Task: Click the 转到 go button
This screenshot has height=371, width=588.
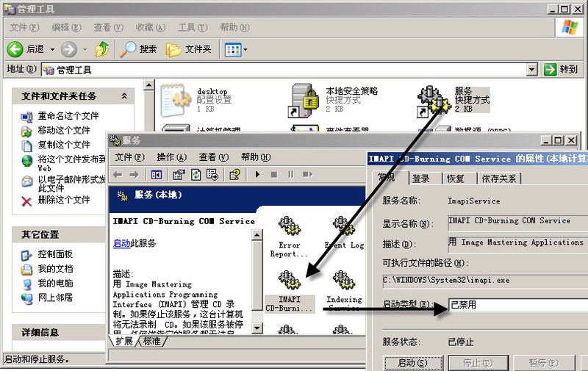Action: (x=561, y=69)
